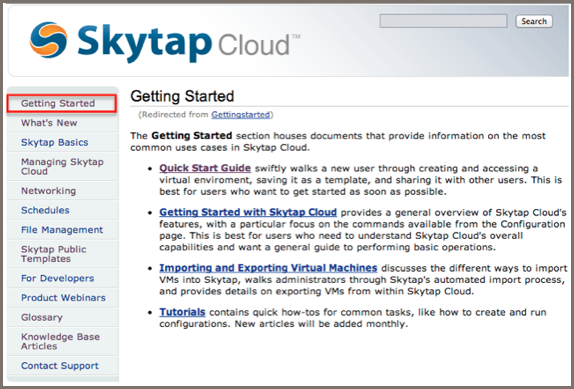This screenshot has height=389, width=574.
Task: Open the Quick Start Guide link
Action: point(205,168)
